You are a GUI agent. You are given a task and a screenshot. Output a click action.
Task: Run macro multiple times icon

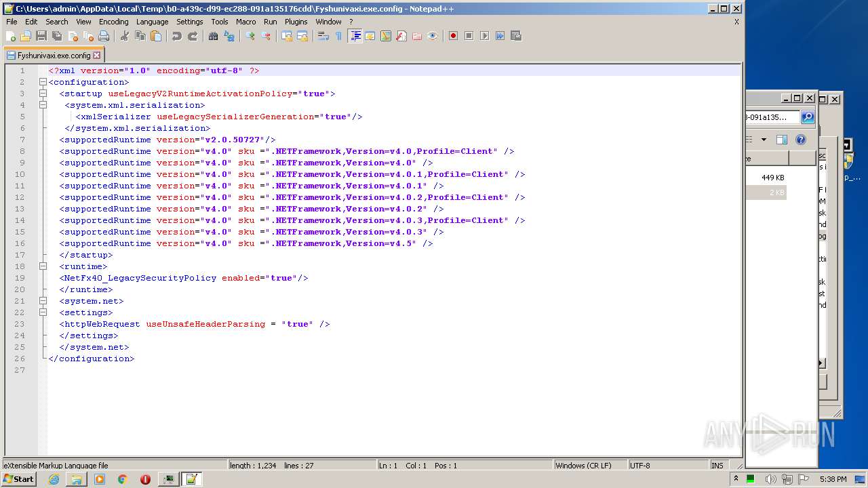500,36
